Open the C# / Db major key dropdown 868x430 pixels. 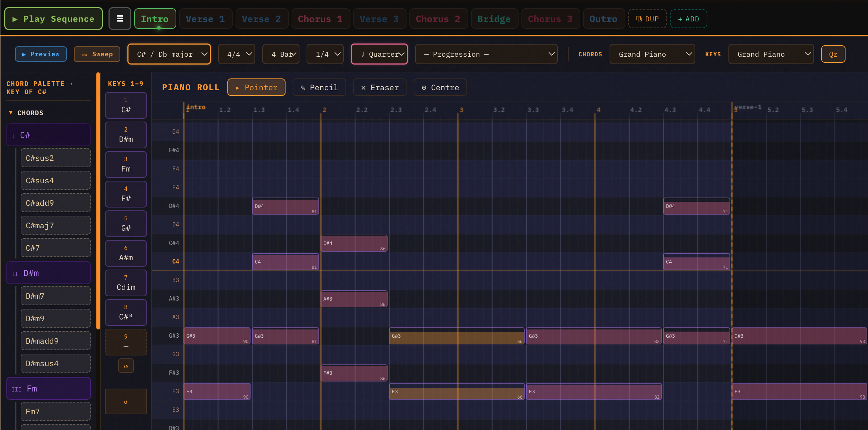pyautogui.click(x=169, y=54)
